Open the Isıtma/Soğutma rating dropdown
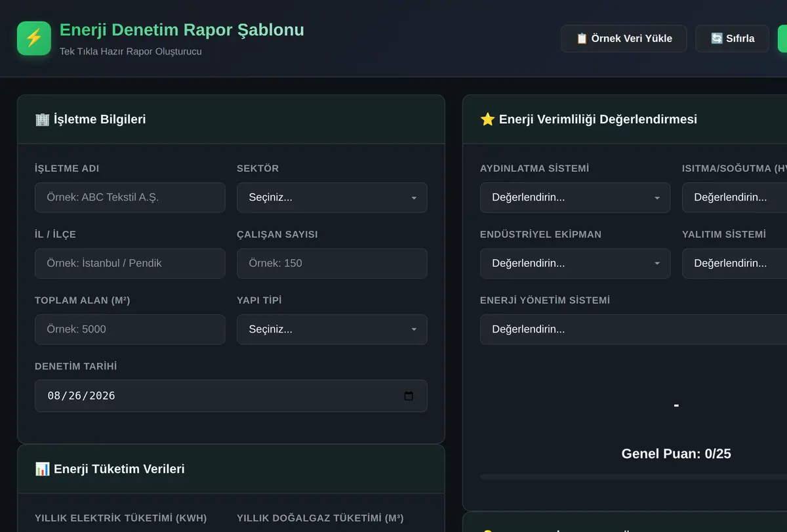The image size is (787, 532). pyautogui.click(x=735, y=197)
